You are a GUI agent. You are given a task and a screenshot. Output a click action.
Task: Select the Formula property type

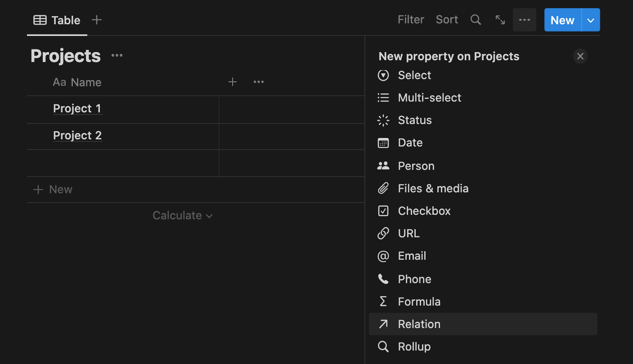(x=419, y=301)
